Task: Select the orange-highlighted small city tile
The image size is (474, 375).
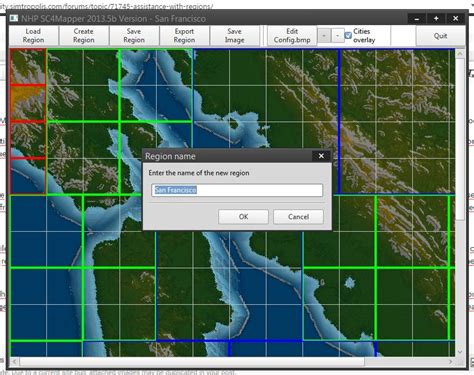Action: [28, 103]
